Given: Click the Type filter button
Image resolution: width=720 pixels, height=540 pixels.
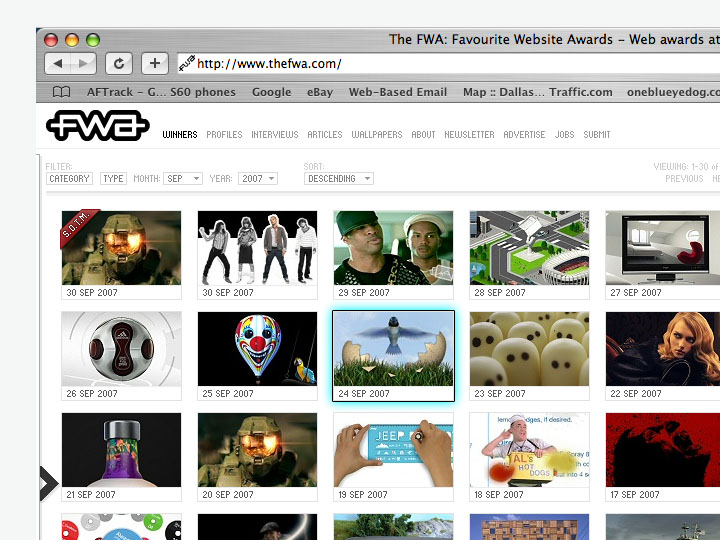Looking at the screenshot, I should coord(113,179).
